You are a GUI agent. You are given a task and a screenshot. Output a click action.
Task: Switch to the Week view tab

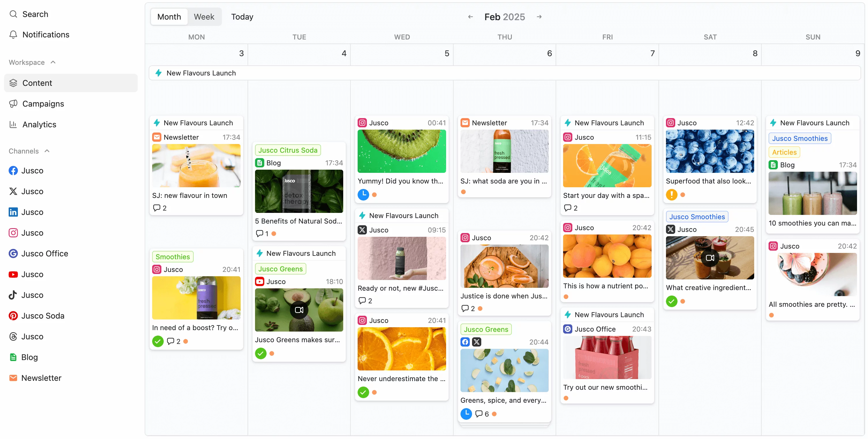click(204, 16)
